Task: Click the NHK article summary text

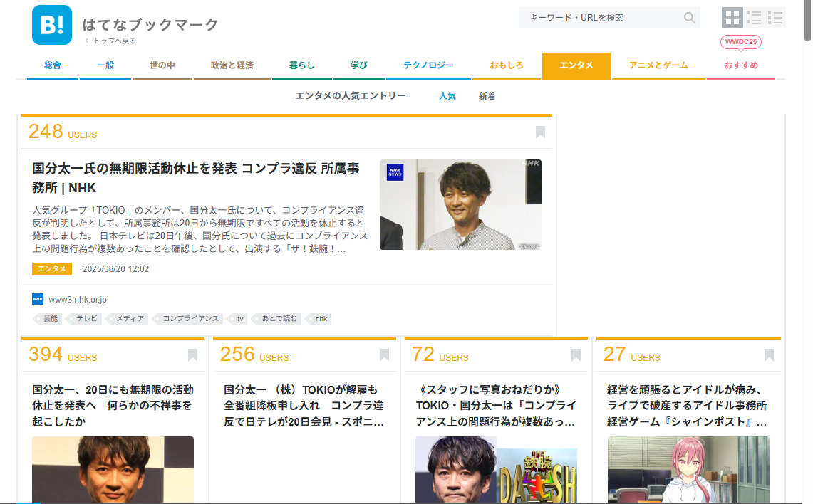Action: tap(200, 229)
